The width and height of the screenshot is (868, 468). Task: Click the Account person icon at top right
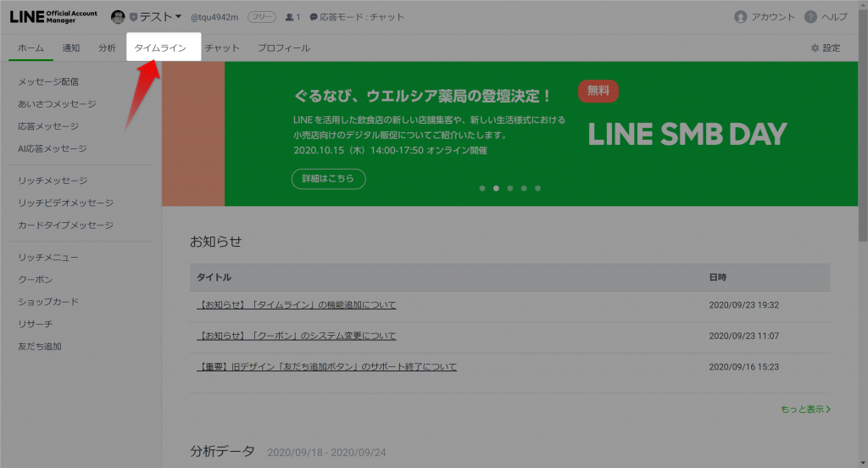tap(741, 17)
